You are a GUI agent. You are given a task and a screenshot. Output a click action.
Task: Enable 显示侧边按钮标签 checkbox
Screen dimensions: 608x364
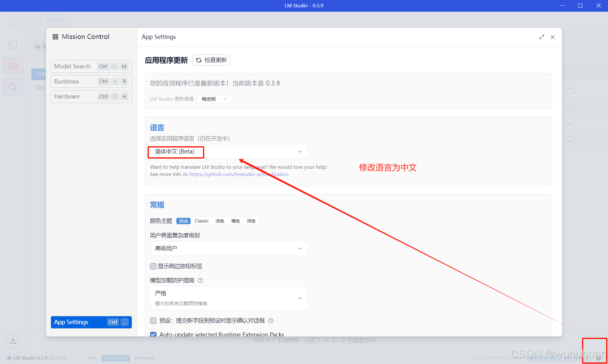click(x=153, y=266)
